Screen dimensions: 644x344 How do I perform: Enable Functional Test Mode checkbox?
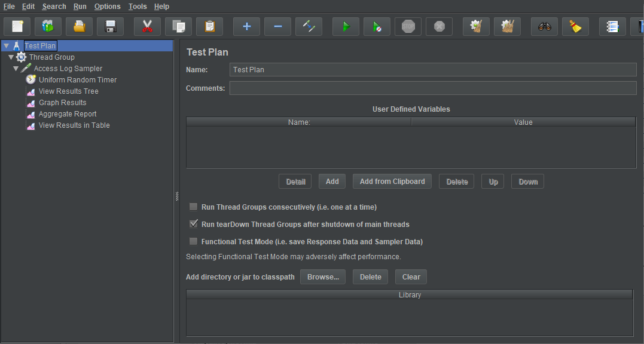click(x=194, y=241)
